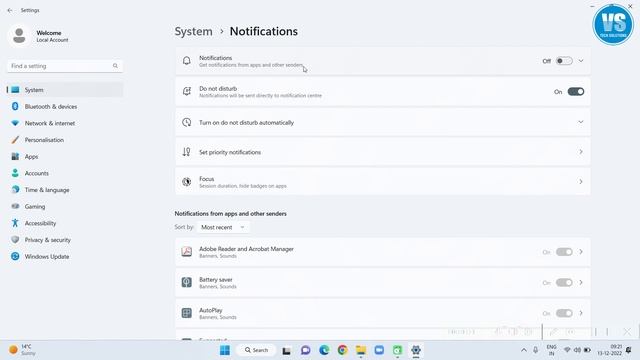Image resolution: width=640 pixels, height=360 pixels.
Task: Open Accessibility settings category
Action: click(x=65, y=223)
